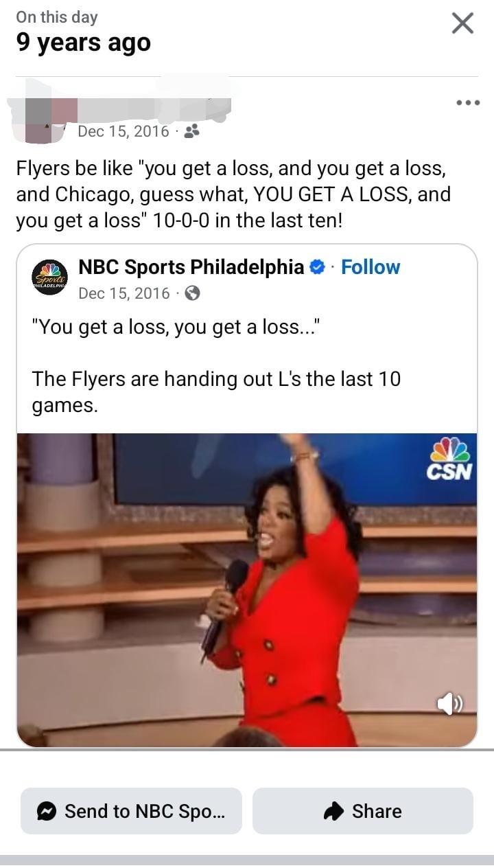This screenshot has height=868, width=494.
Task: Tap the friends audience icon beside Dec 15, 2016
Action: [193, 131]
